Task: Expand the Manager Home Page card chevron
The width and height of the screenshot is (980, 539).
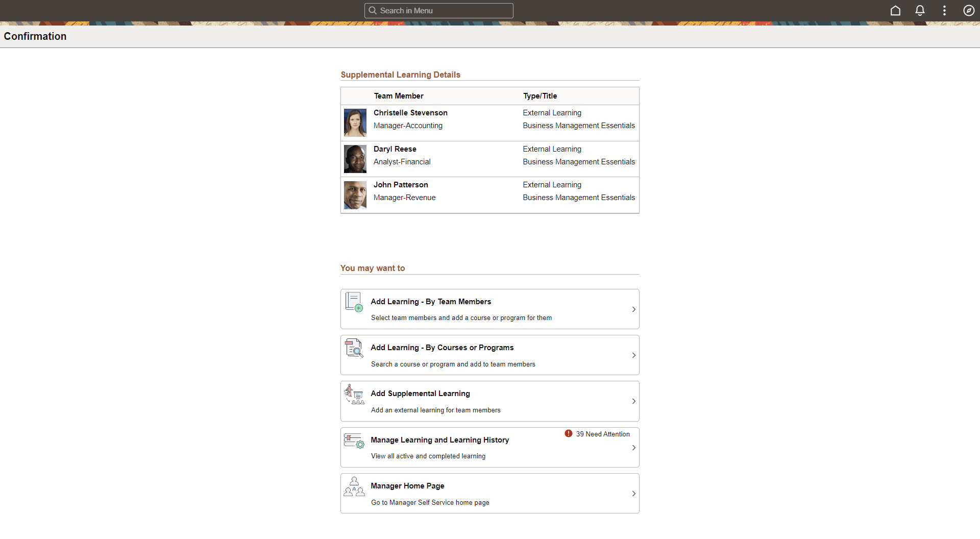Action: coord(633,493)
